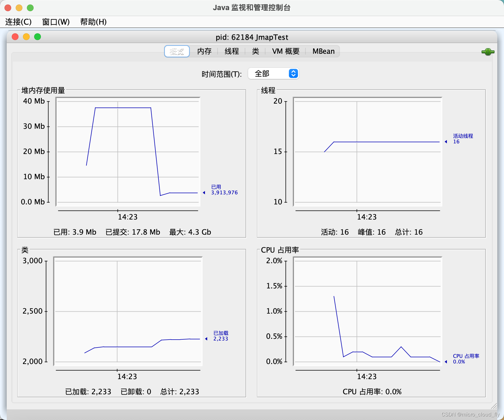Click the 线程 thread count chart
The image size is (504, 420).
367,152
